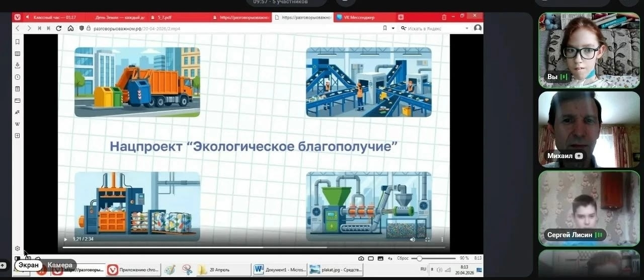Open video player more options menu
Screen dimensions: 644x280
coord(442,240)
